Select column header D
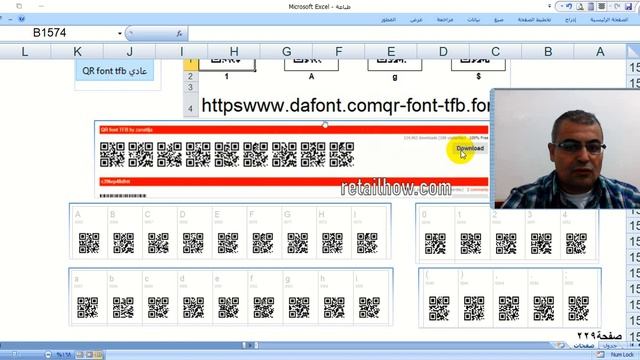This screenshot has width=640, height=360. [x=443, y=51]
